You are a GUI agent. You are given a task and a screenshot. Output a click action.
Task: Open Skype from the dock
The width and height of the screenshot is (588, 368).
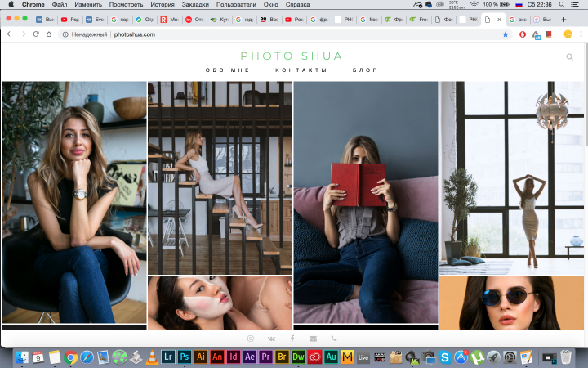[445, 357]
